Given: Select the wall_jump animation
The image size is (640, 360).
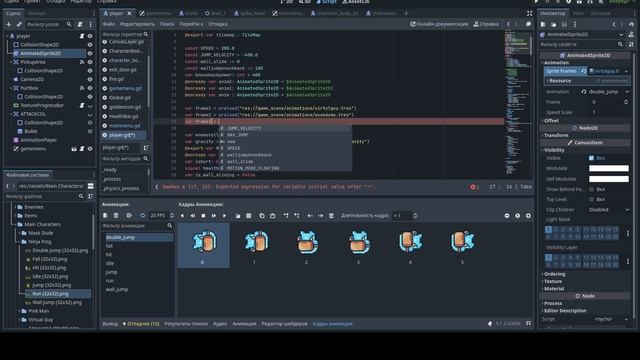Looking at the screenshot, I should (x=117, y=289).
